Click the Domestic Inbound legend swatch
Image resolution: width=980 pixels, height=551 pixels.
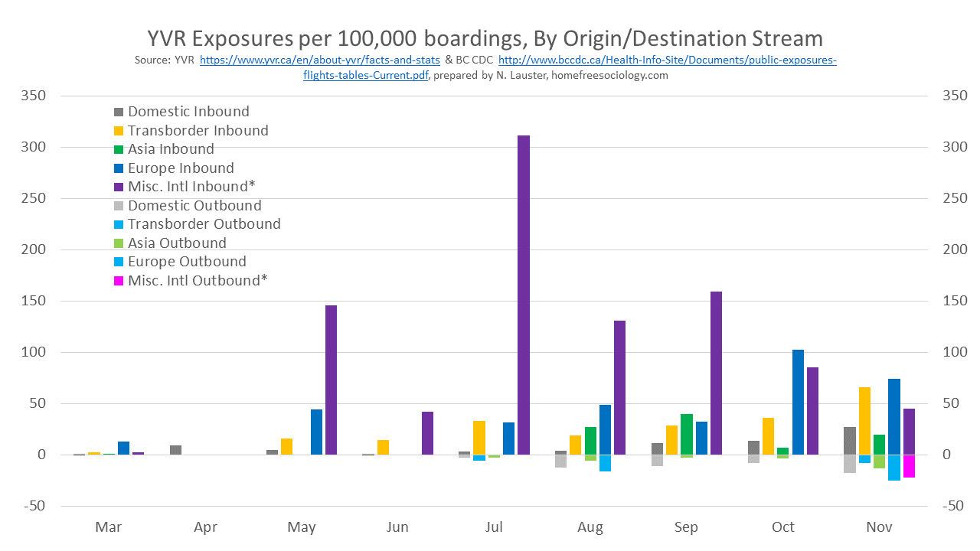click(119, 112)
